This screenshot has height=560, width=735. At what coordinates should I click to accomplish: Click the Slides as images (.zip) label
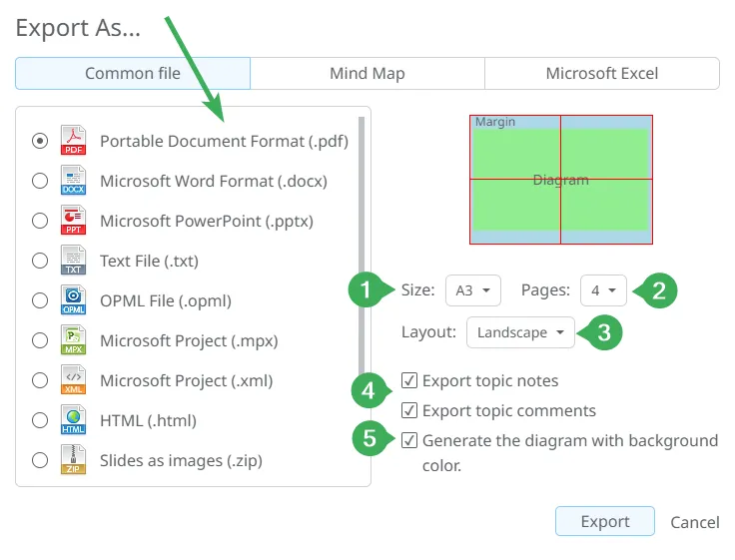(x=181, y=460)
